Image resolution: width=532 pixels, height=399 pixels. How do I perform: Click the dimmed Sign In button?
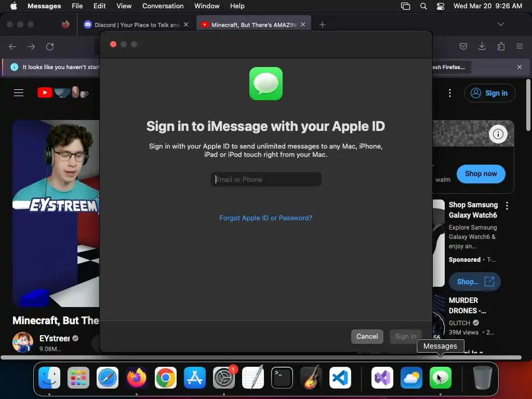pos(405,337)
